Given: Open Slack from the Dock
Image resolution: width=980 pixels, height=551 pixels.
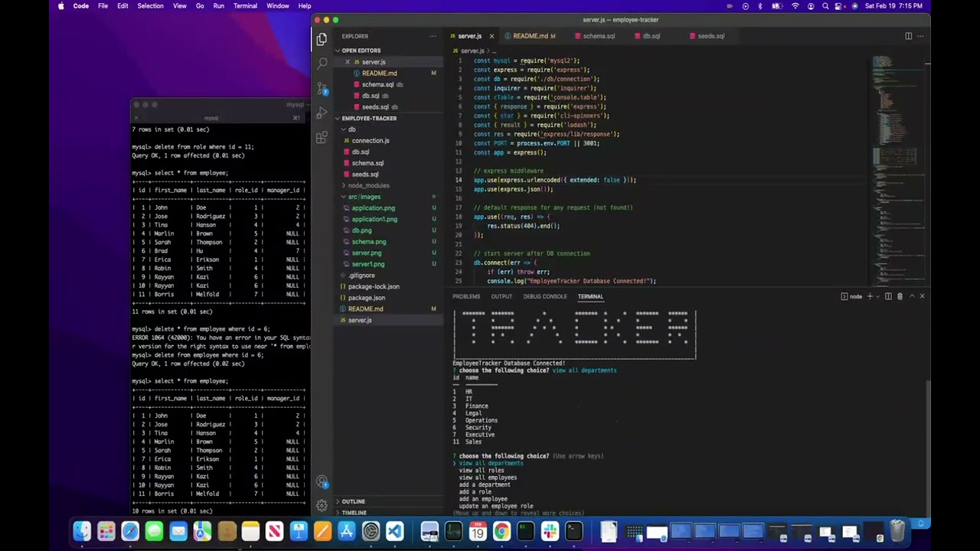Looking at the screenshot, I should click(x=550, y=530).
